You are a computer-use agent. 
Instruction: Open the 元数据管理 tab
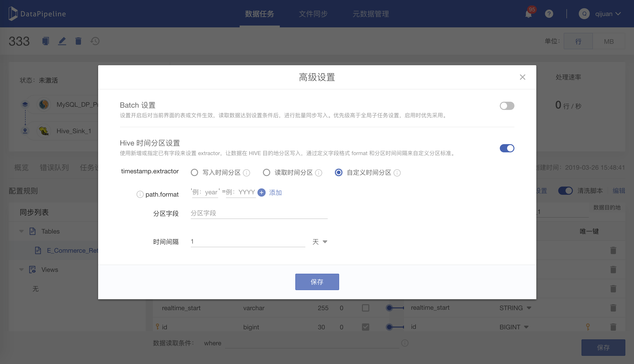click(x=370, y=14)
